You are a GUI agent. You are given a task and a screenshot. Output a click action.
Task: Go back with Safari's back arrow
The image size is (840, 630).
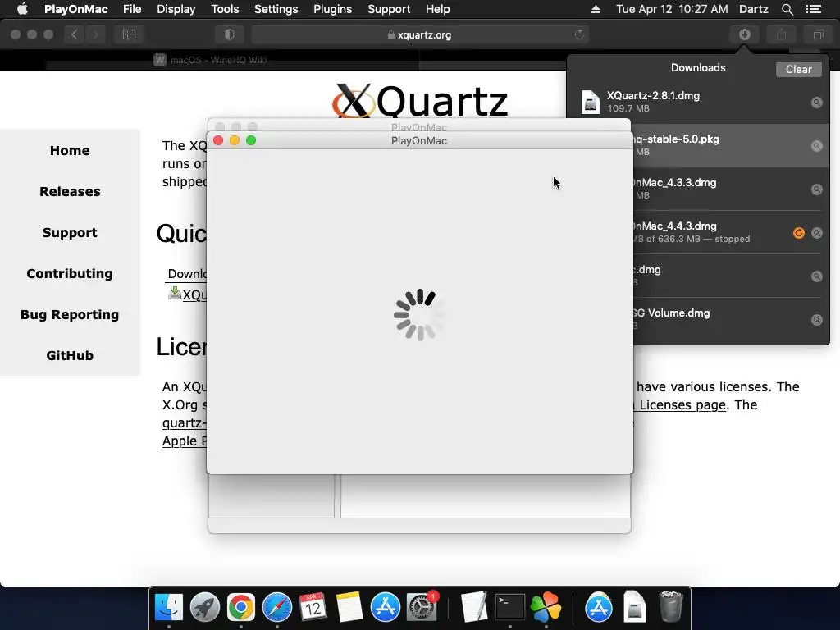(75, 34)
